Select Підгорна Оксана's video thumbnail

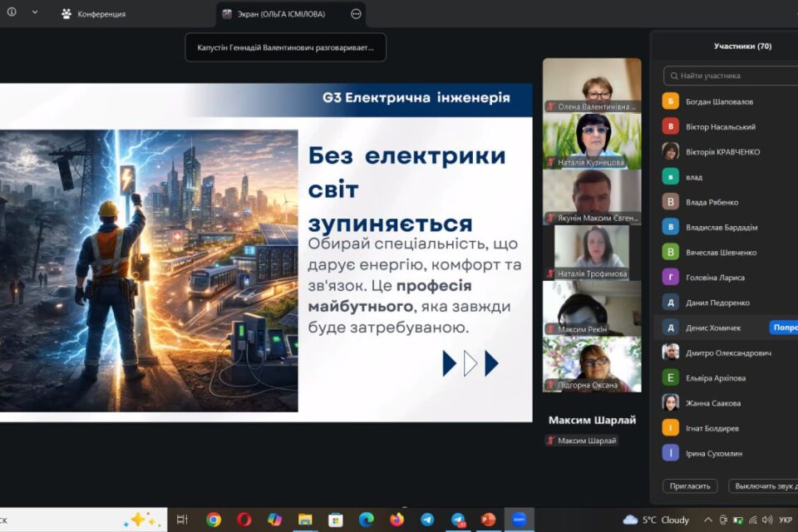[592, 364]
